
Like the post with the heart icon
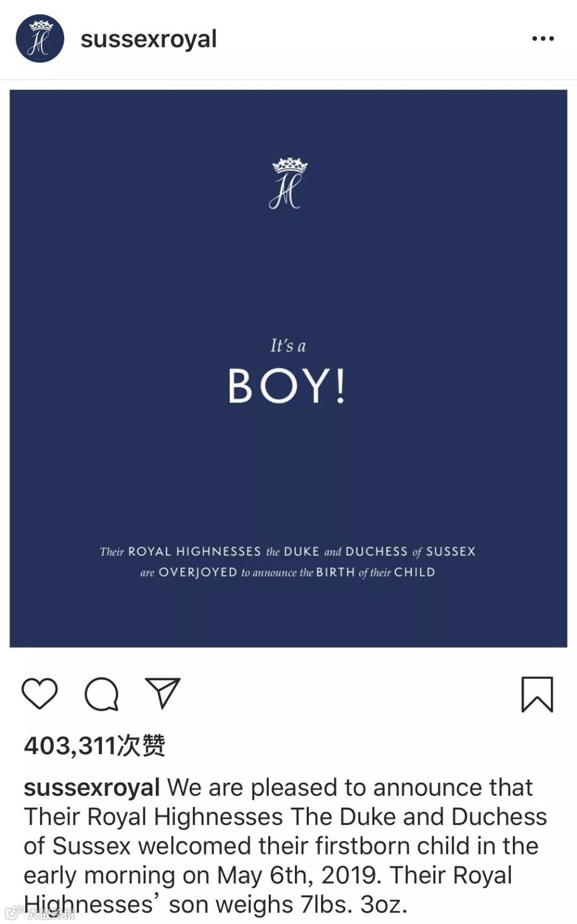click(40, 693)
